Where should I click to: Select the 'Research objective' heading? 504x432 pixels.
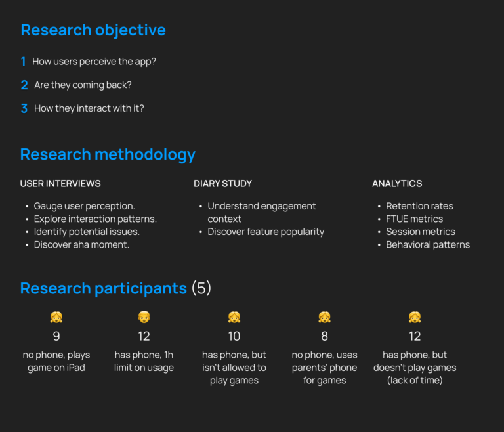pos(93,30)
